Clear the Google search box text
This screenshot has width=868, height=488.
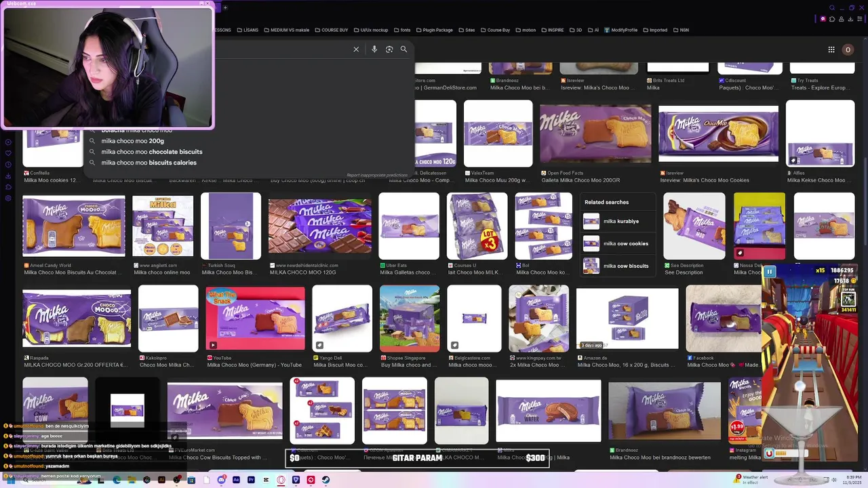click(x=356, y=49)
